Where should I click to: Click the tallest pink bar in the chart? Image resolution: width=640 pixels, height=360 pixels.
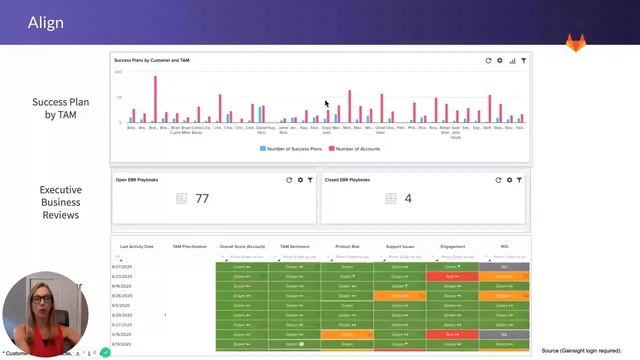coord(155,99)
